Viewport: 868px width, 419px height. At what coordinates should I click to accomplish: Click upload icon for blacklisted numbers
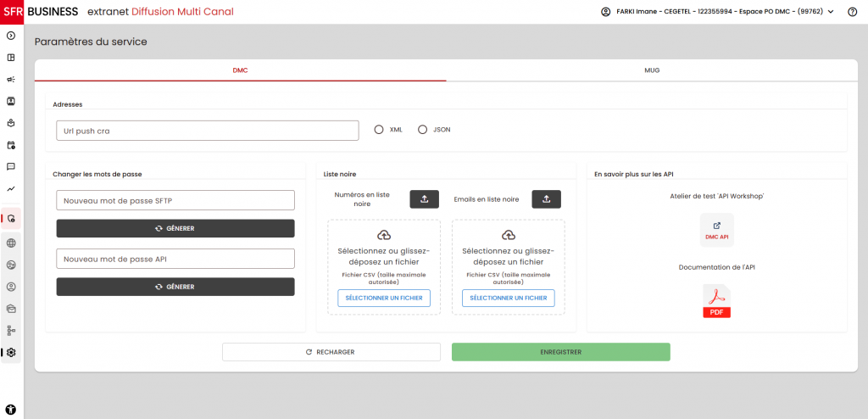point(424,199)
